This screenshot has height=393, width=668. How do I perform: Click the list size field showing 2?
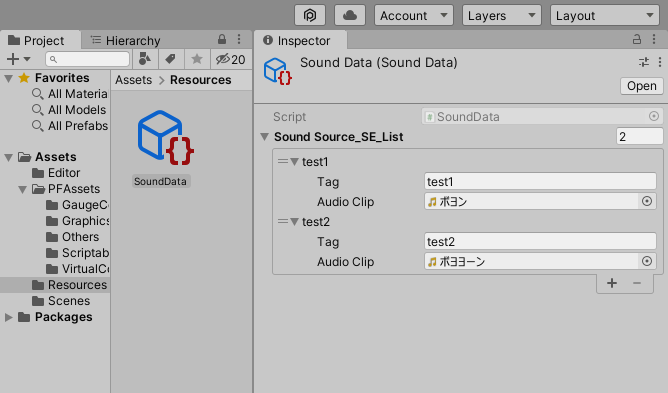[x=639, y=137]
